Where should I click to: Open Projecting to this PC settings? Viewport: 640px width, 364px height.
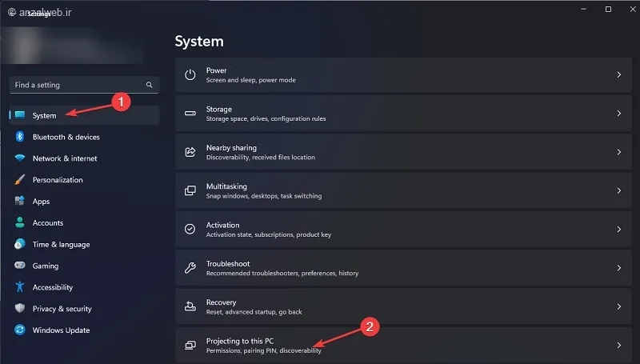403,346
